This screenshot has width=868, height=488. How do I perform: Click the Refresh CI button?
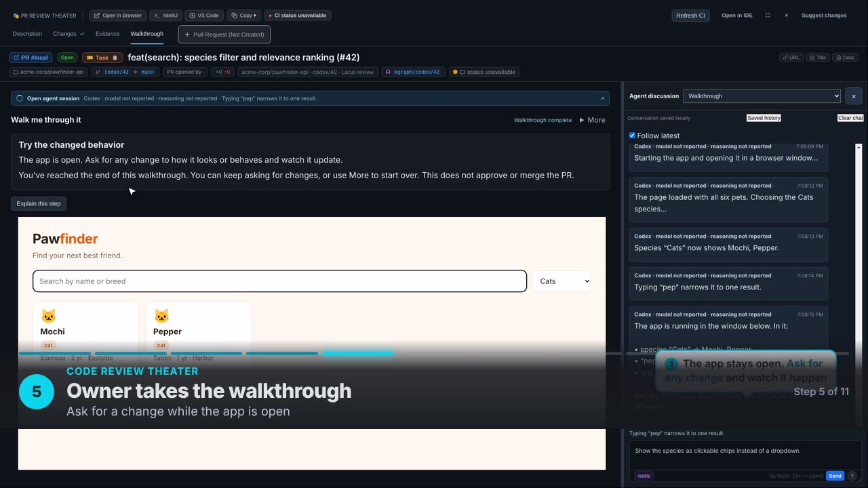click(690, 16)
